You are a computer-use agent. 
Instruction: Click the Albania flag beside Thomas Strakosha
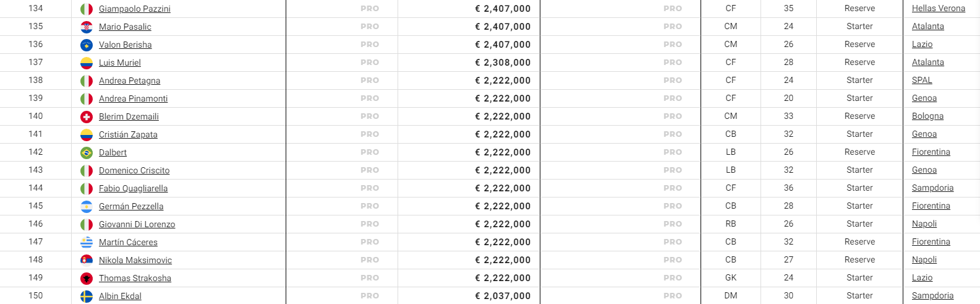[87, 279]
